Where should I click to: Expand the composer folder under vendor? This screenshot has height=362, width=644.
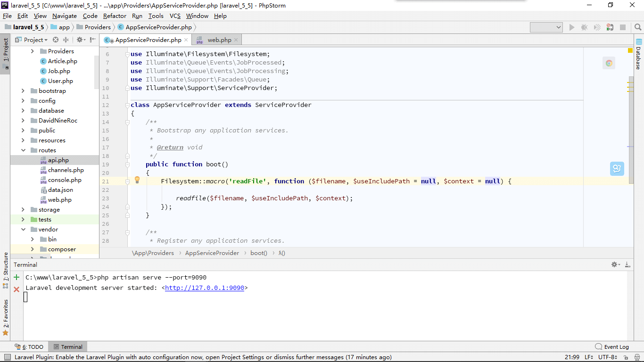32,249
